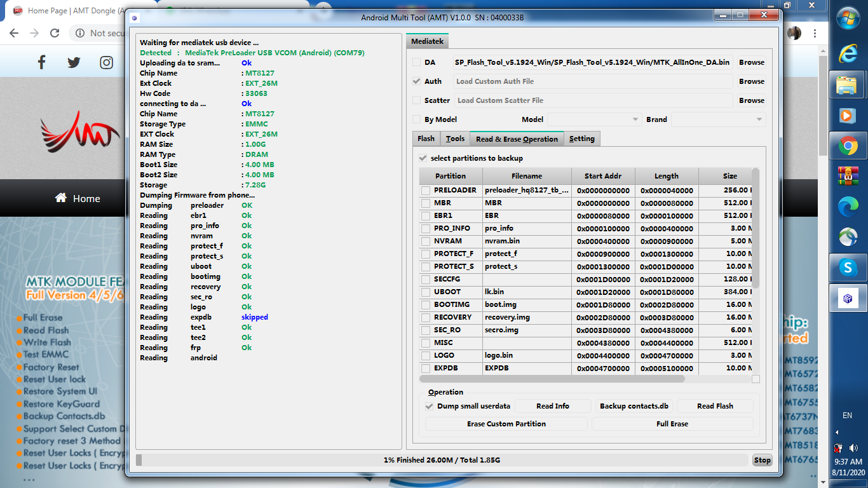
Task: Check the LOGO partition checkbox
Action: point(425,355)
